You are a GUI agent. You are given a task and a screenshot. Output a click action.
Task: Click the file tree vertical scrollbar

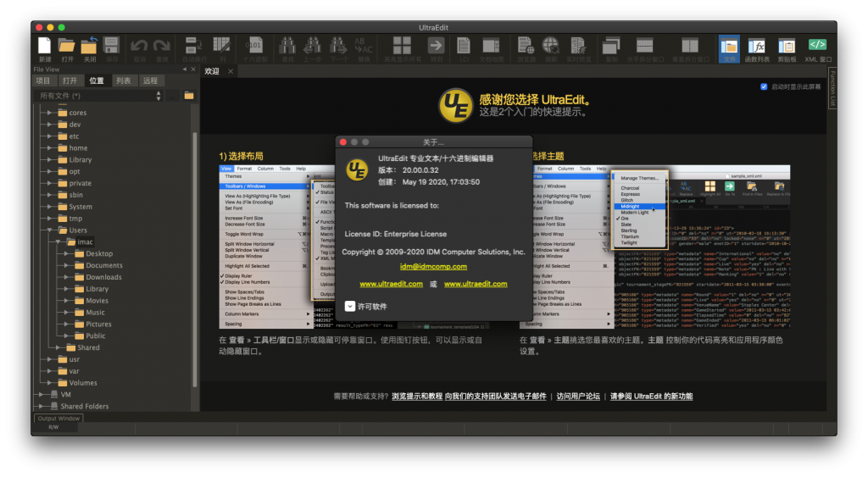click(x=195, y=259)
